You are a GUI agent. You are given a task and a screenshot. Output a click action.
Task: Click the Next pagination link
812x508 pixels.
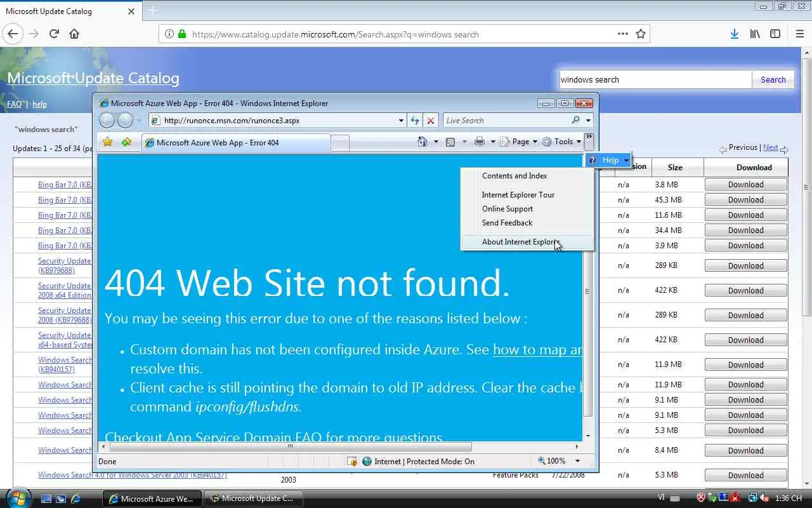[770, 147]
